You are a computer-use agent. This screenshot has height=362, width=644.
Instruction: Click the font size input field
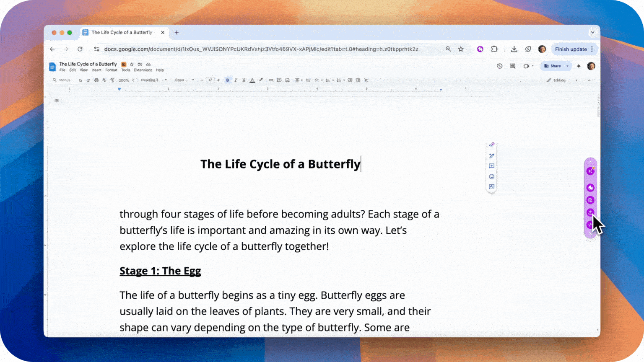click(x=210, y=80)
